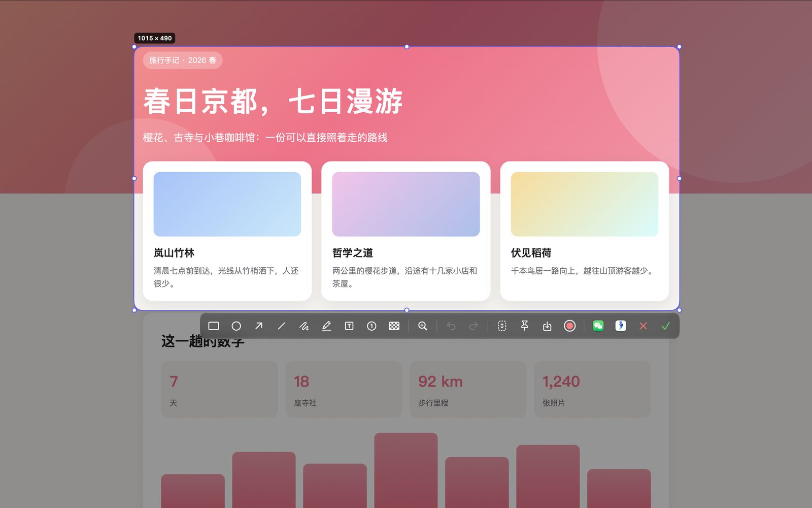Open the 岚山竹林 card image
812x508 pixels.
pyautogui.click(x=227, y=204)
